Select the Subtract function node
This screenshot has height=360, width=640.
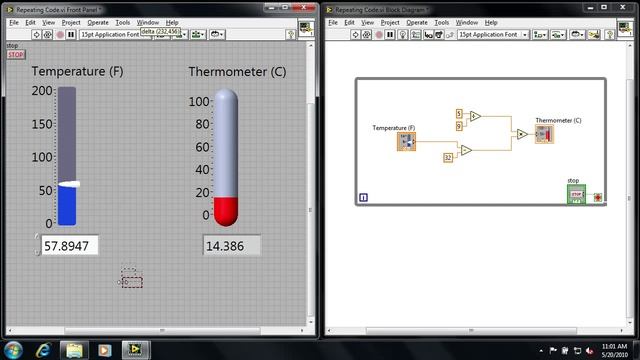point(466,150)
